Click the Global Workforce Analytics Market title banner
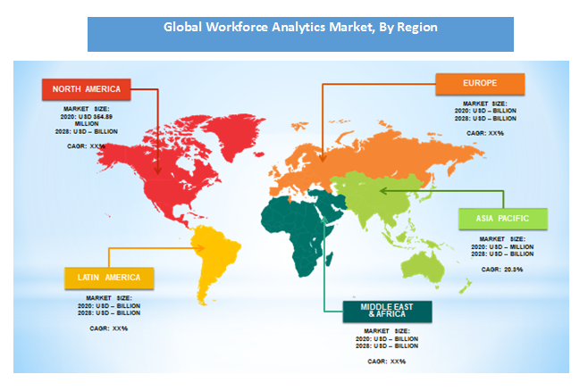 tap(300, 34)
